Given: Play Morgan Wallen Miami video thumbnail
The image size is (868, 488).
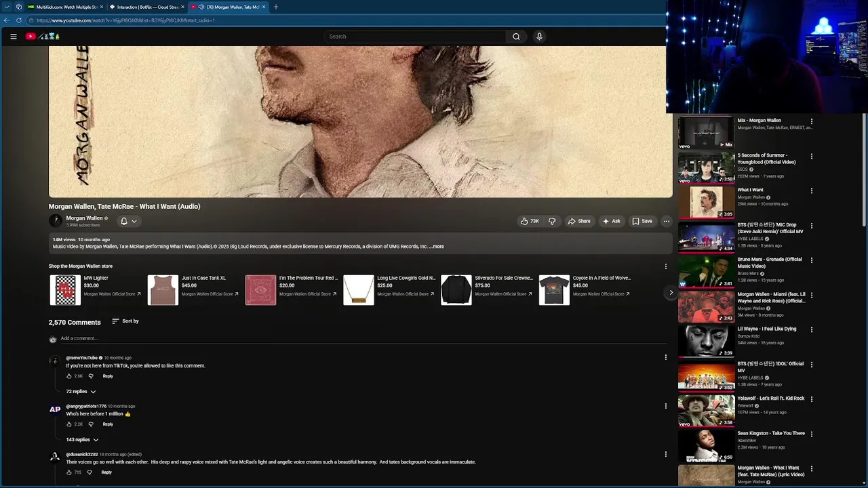Looking at the screenshot, I should tap(706, 306).
